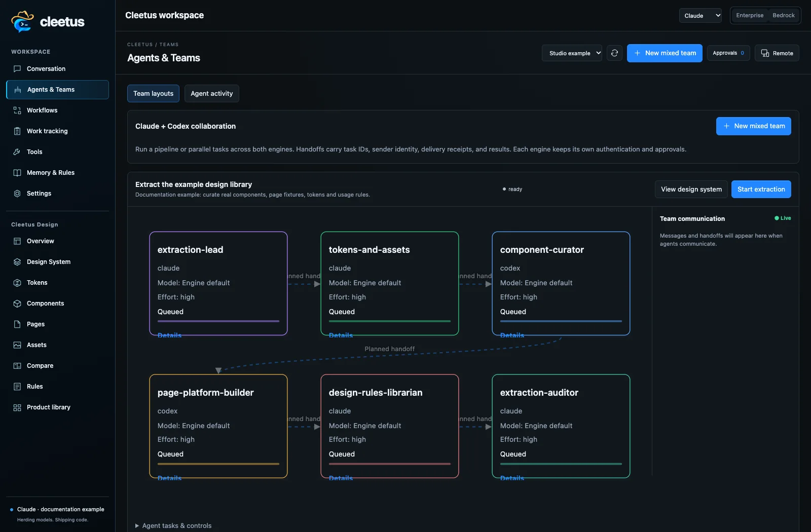Click the Compare split-panel icon
Viewport: 811px width, 532px height.
(17, 366)
